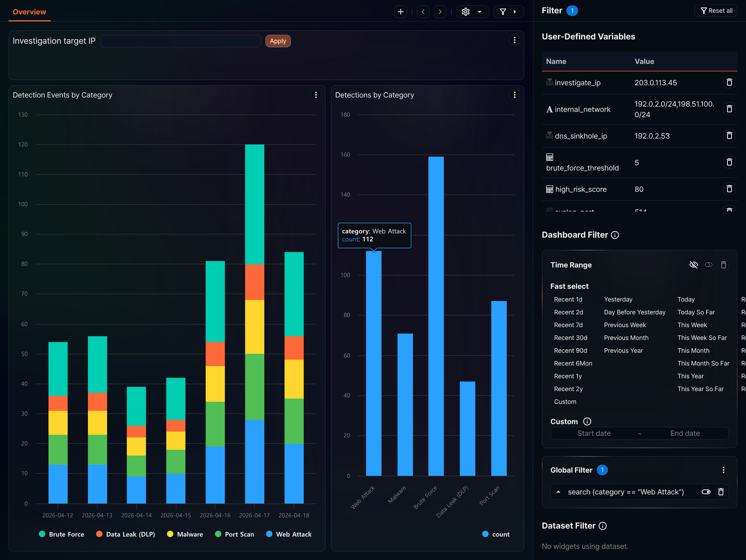
Task: Toggle the Time Range enable switch
Action: click(x=708, y=265)
